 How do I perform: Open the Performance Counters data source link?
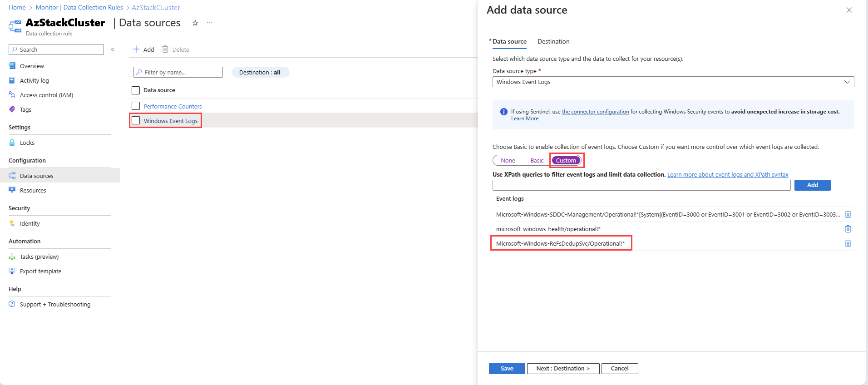tap(173, 106)
